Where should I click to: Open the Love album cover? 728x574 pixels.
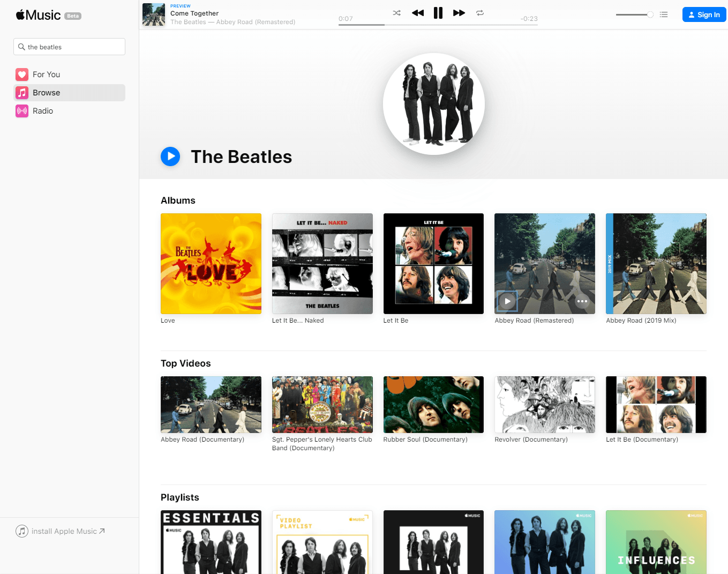coord(211,264)
